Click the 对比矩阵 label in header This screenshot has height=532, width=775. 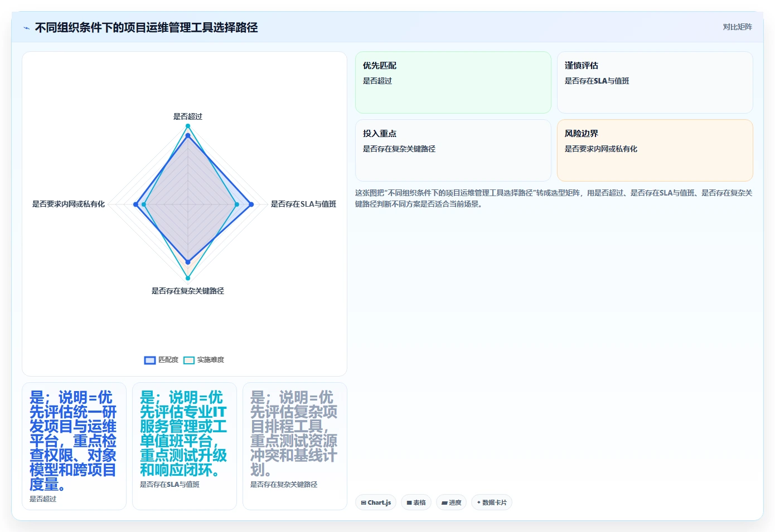(x=737, y=27)
